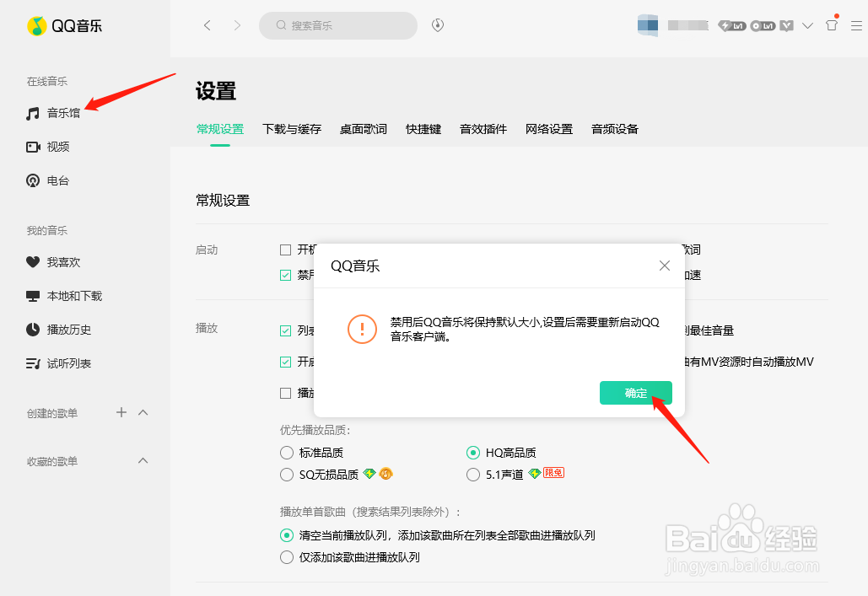Open the skin changer shirt icon
The height and width of the screenshot is (596, 868).
pos(831,24)
